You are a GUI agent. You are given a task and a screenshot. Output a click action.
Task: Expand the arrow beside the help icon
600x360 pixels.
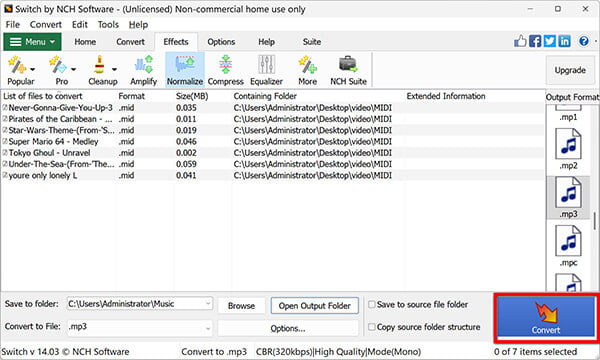point(595,41)
